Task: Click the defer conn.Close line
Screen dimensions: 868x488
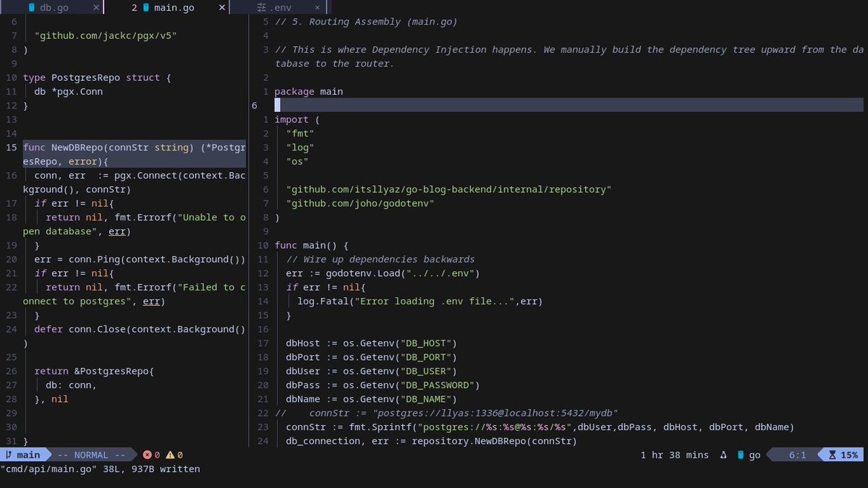Action: 135,336
